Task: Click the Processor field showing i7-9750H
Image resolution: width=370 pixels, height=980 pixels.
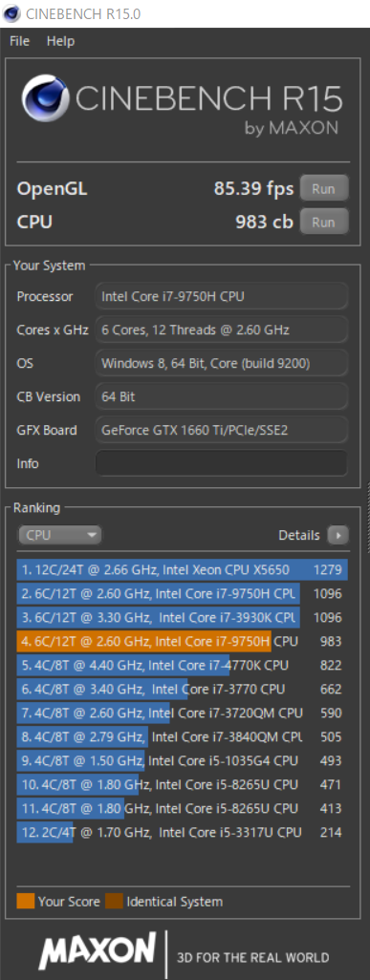Action: tap(221, 296)
